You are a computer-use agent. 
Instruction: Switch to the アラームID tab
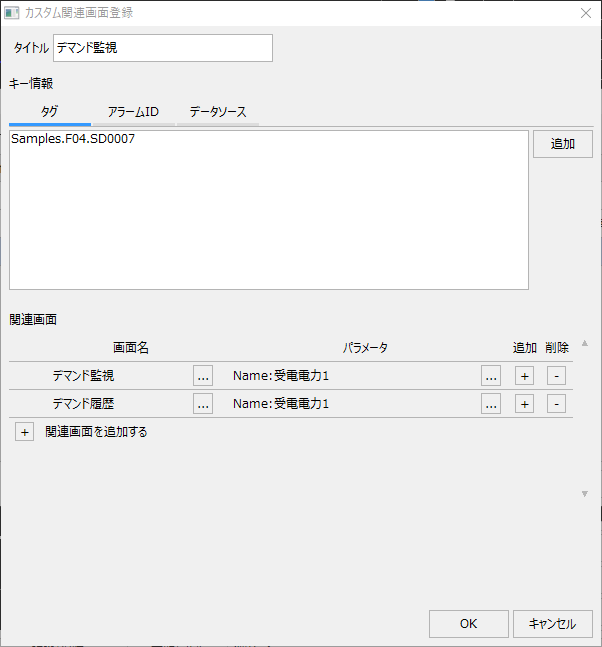pos(133,112)
